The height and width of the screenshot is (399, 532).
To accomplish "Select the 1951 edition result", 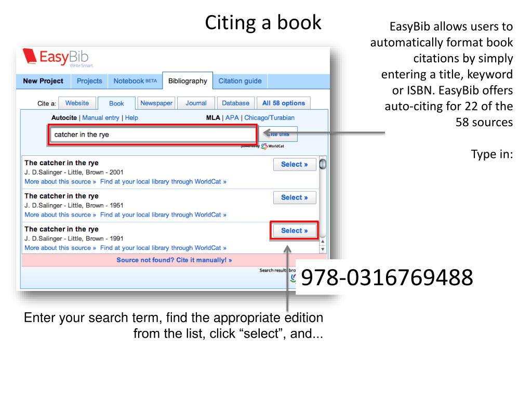I will coord(295,197).
